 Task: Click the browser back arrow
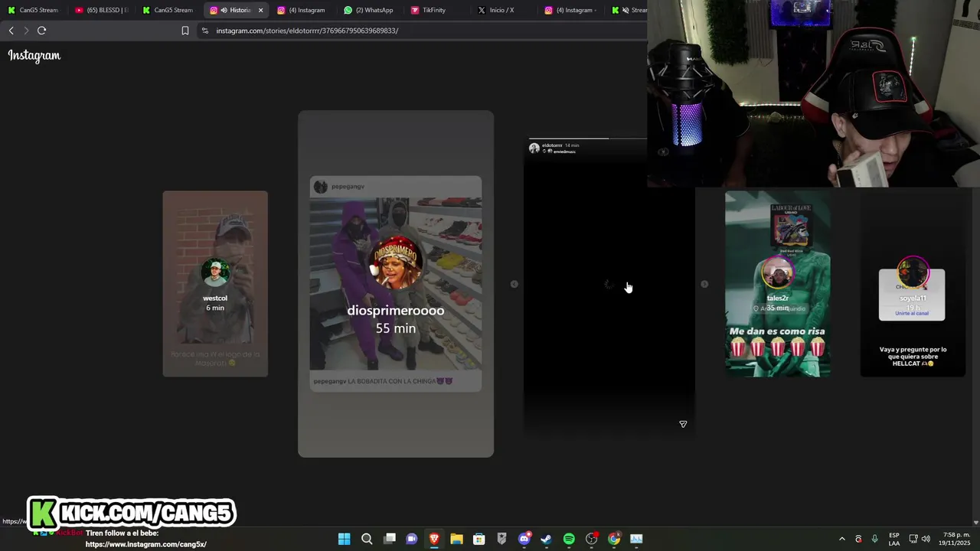tap(11, 31)
